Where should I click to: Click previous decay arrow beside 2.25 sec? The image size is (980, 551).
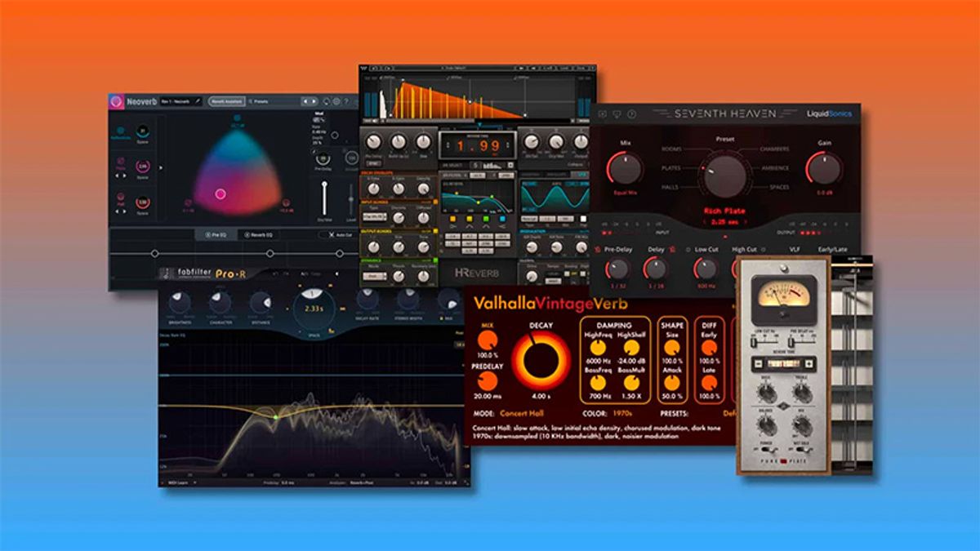705,220
